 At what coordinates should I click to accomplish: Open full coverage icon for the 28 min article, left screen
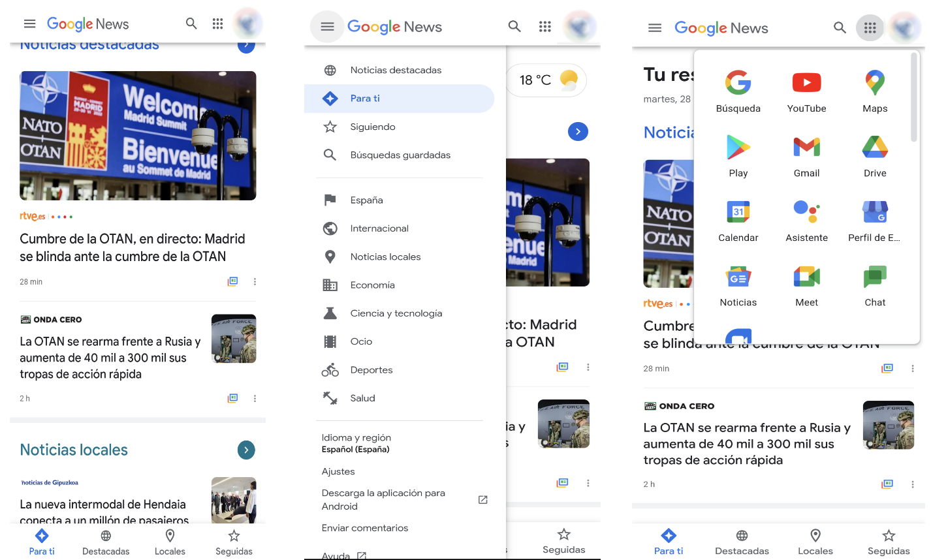[x=232, y=281]
